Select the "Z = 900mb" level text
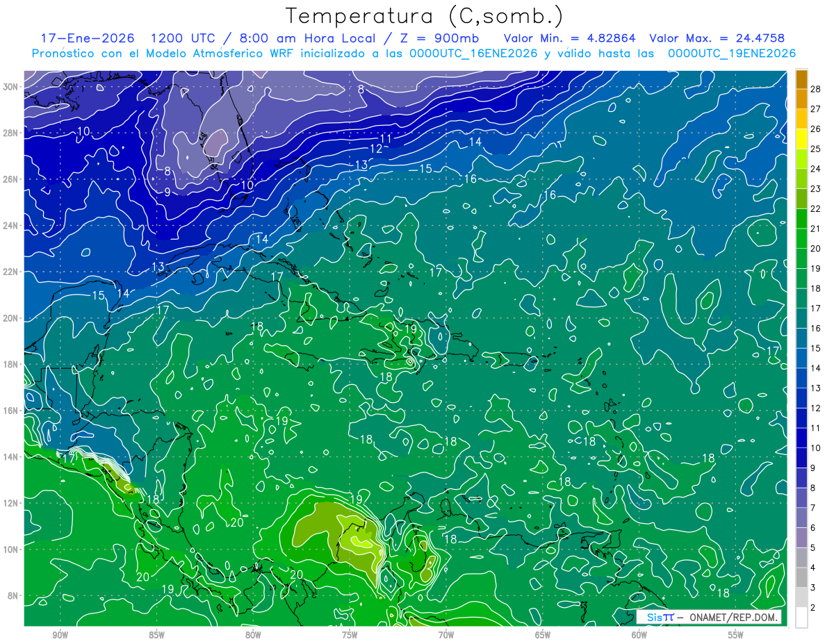This screenshot has width=834, height=644. 439,39
